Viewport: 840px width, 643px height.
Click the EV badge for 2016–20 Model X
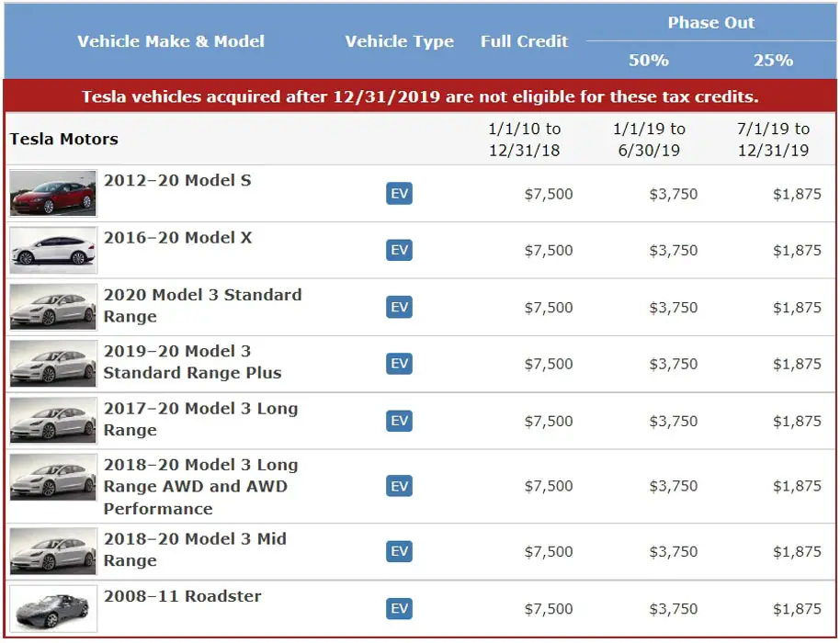(x=399, y=250)
